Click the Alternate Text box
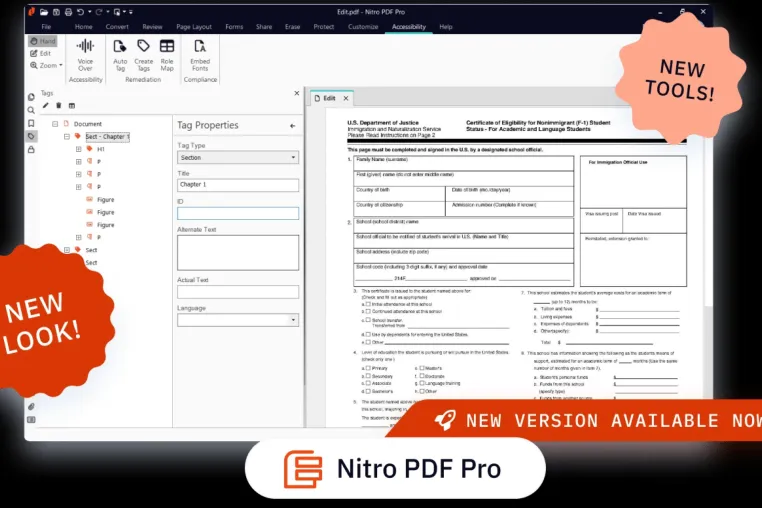 tap(238, 253)
